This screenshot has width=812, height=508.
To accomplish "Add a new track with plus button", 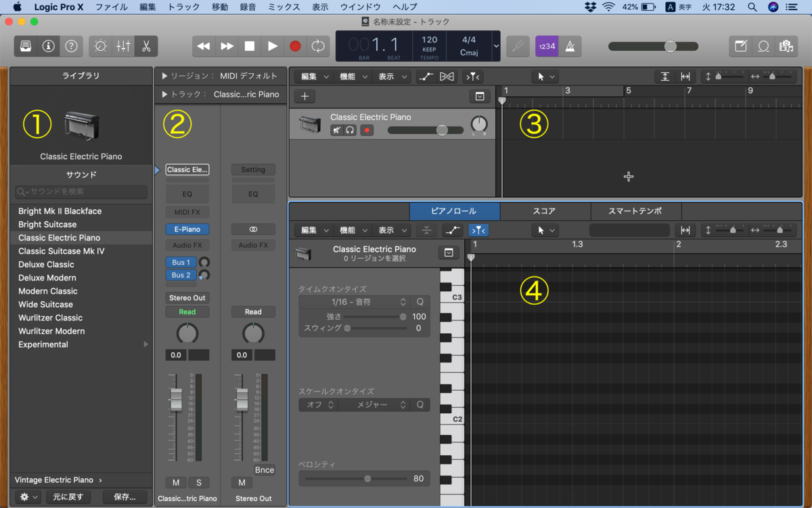I will (x=304, y=96).
